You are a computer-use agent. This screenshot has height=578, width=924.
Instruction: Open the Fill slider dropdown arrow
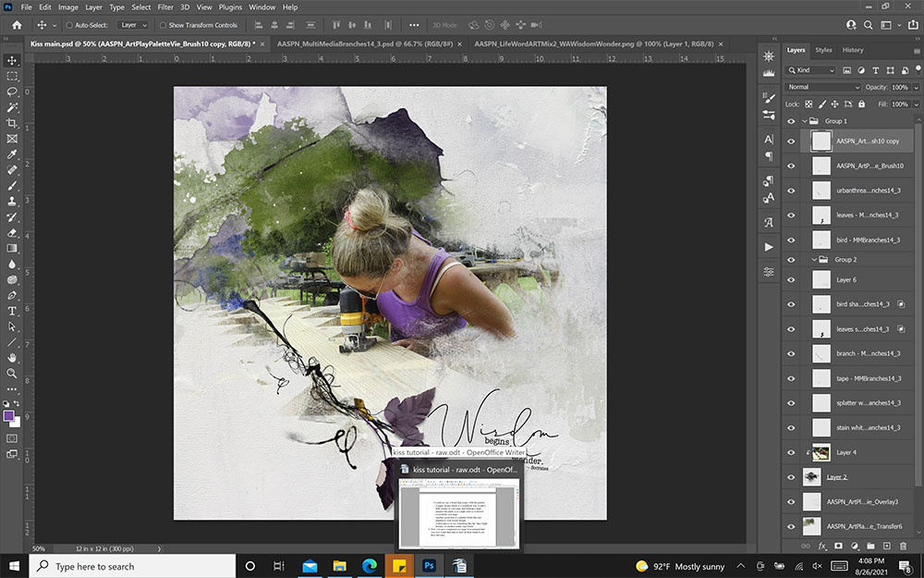click(917, 105)
